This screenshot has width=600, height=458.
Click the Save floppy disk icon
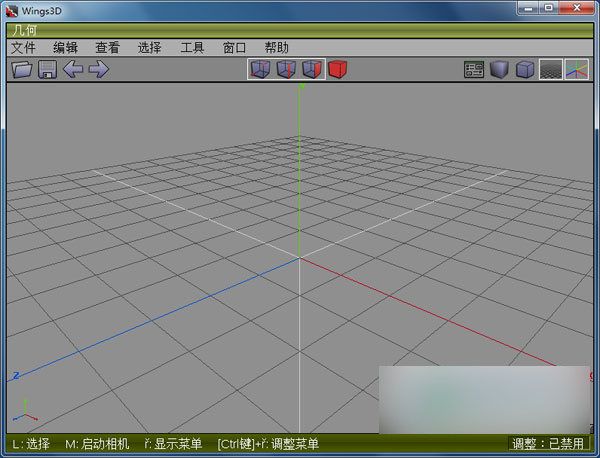pyautogui.click(x=47, y=69)
